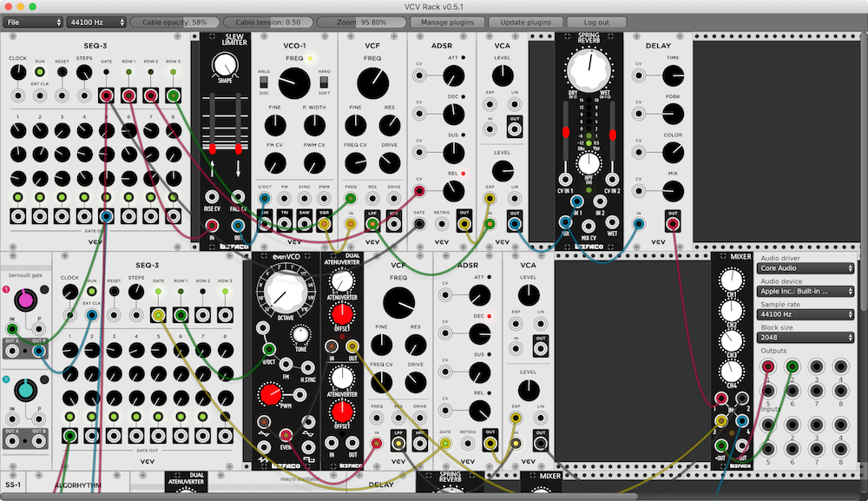Click the horizontal scrollbar at the rack bottom
Viewport: 868px width, 501px height.
[319, 497]
